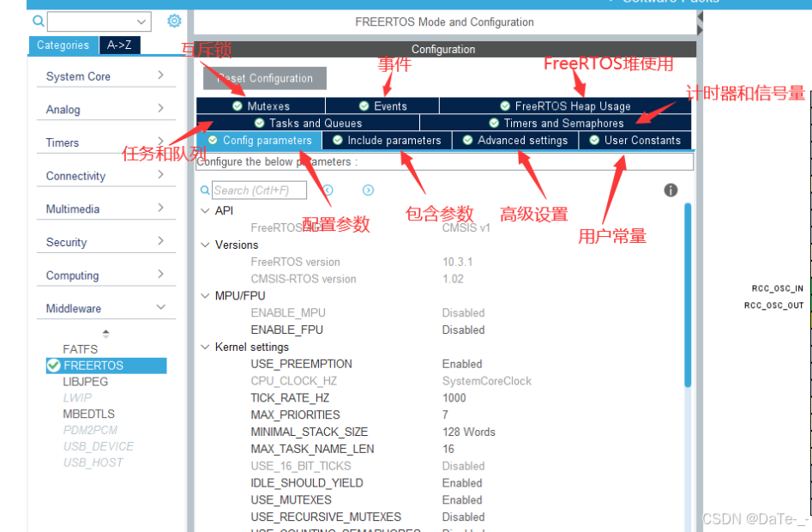
Task: Click the parameter list vertical scrollbar
Action: (x=688, y=295)
